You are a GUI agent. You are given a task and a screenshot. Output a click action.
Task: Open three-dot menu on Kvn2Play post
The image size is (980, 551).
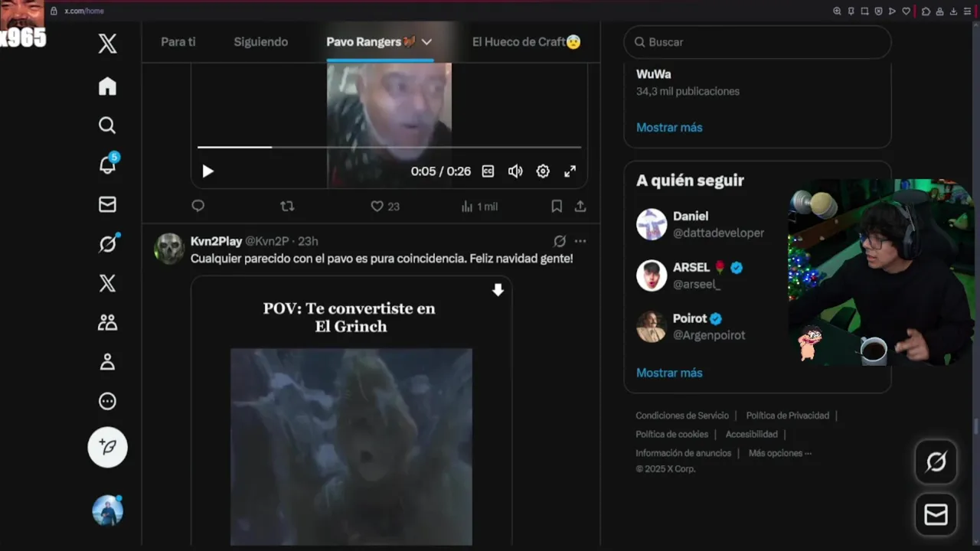(x=580, y=241)
